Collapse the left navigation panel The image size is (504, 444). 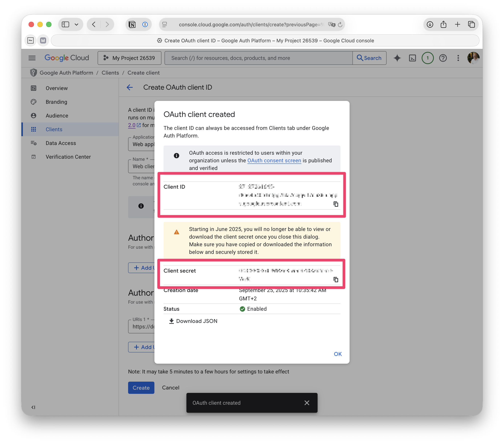point(33,407)
